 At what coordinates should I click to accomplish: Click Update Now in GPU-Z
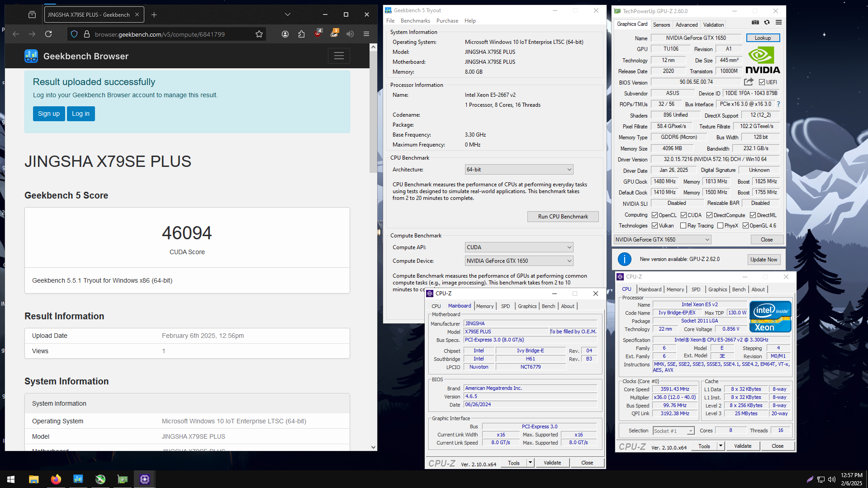pyautogui.click(x=764, y=260)
